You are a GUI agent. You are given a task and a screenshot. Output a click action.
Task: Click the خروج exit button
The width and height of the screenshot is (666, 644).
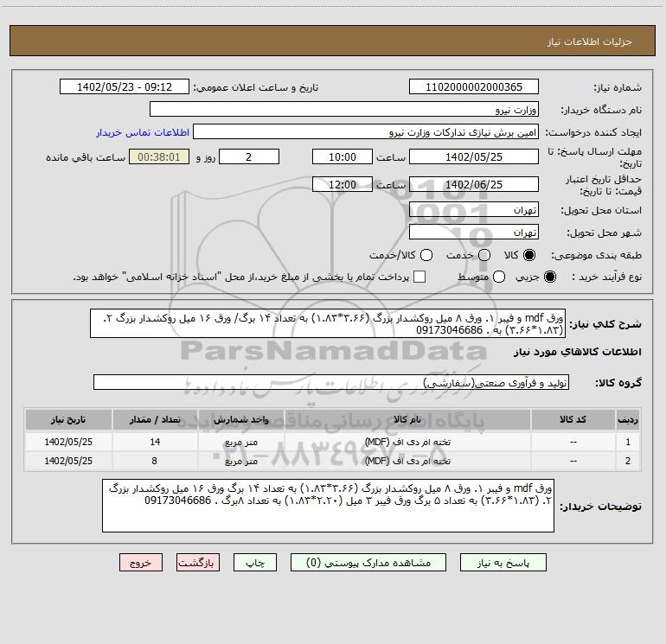tap(141, 563)
